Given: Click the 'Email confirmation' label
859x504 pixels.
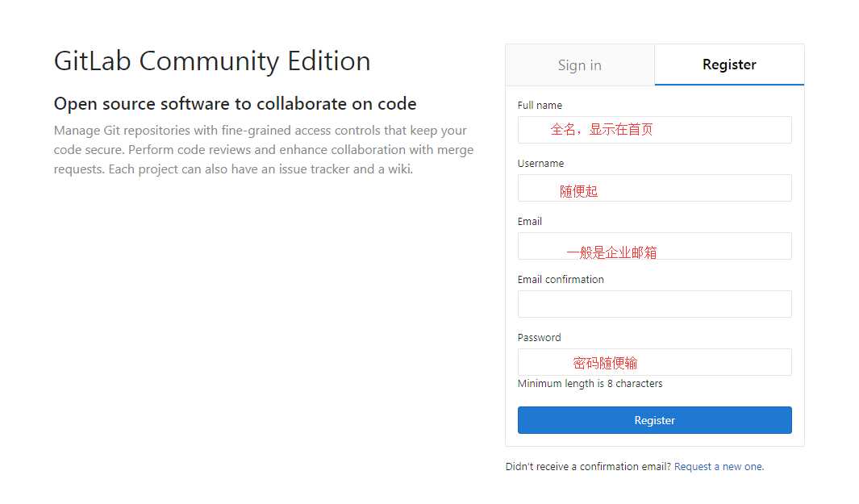Looking at the screenshot, I should coord(561,279).
